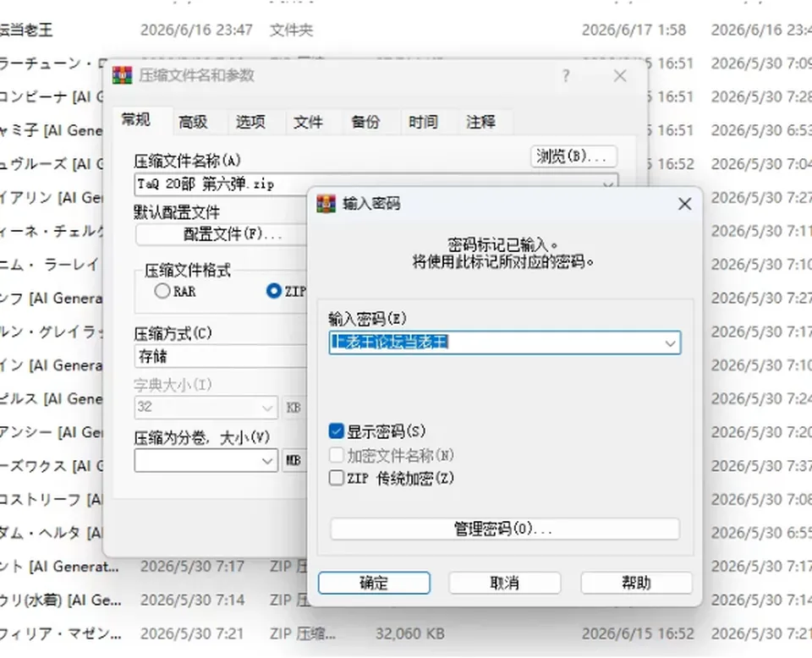Open the 压缩方式 dropdown showing 存储
The height and width of the screenshot is (658, 812).
coord(220,356)
